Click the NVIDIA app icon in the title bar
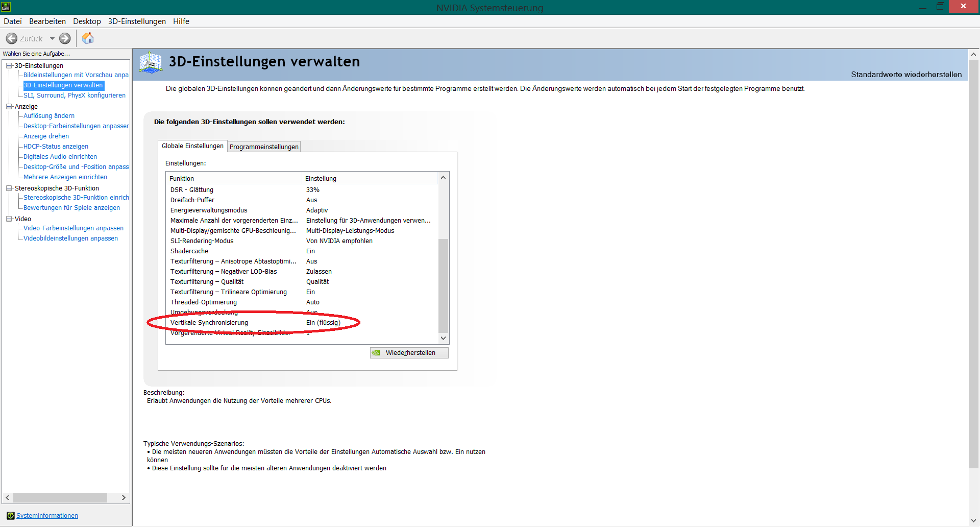Image resolution: width=980 pixels, height=527 pixels. (6, 7)
